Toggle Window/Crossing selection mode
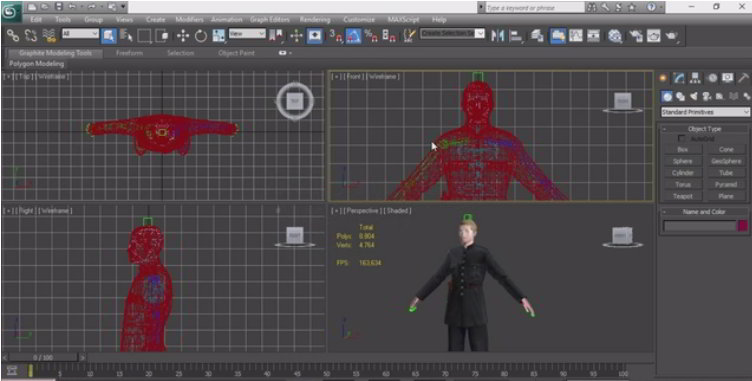 (x=162, y=36)
